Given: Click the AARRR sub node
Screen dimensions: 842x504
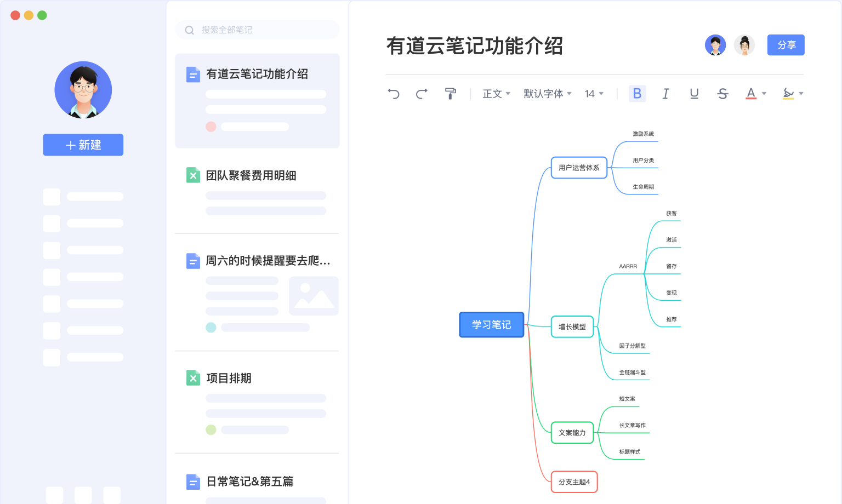Looking at the screenshot, I should (x=628, y=266).
